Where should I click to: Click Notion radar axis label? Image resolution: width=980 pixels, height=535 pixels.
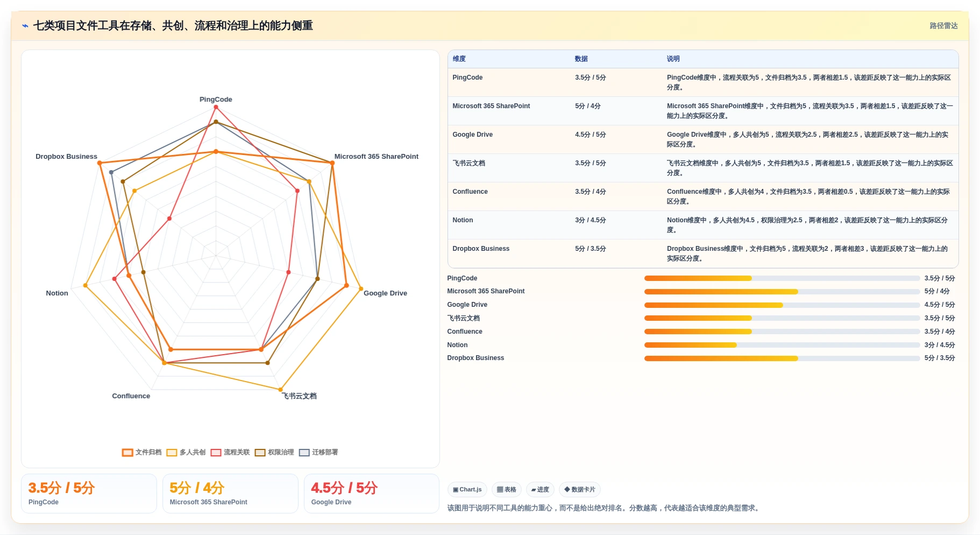tap(57, 293)
